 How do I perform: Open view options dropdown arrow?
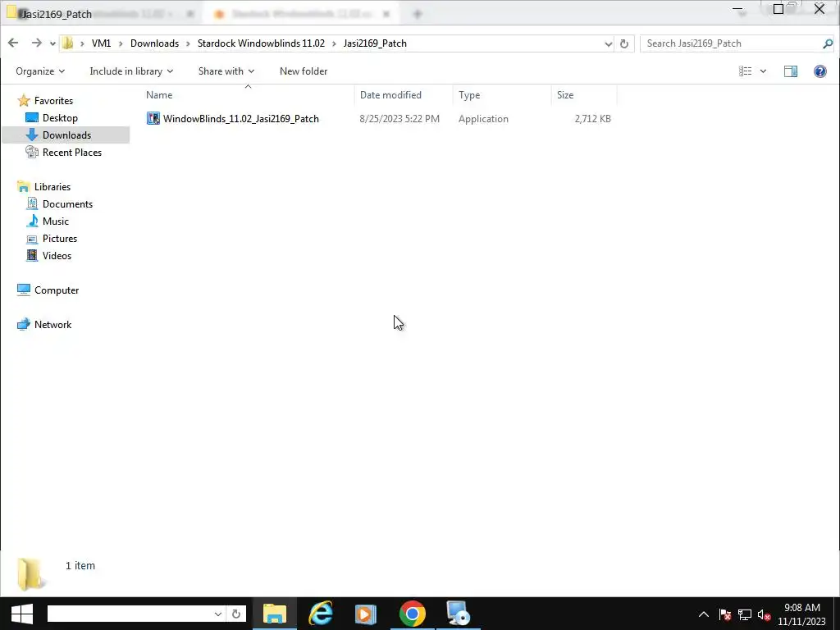tap(763, 71)
